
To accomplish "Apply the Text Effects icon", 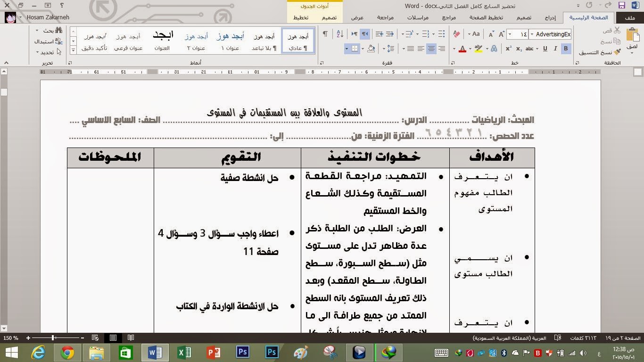I will point(494,49).
